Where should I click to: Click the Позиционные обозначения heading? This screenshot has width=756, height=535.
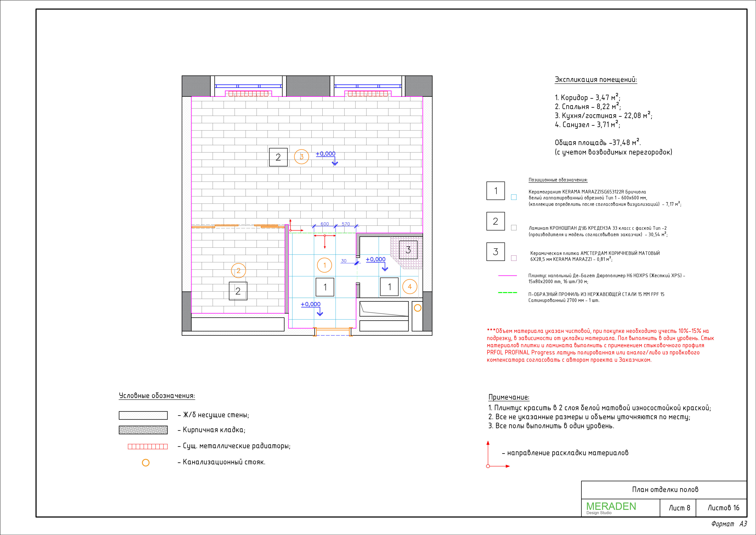coord(558,180)
